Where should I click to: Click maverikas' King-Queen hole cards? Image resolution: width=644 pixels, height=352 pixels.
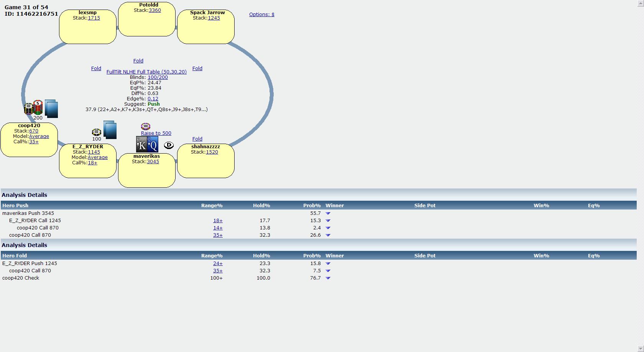point(147,144)
